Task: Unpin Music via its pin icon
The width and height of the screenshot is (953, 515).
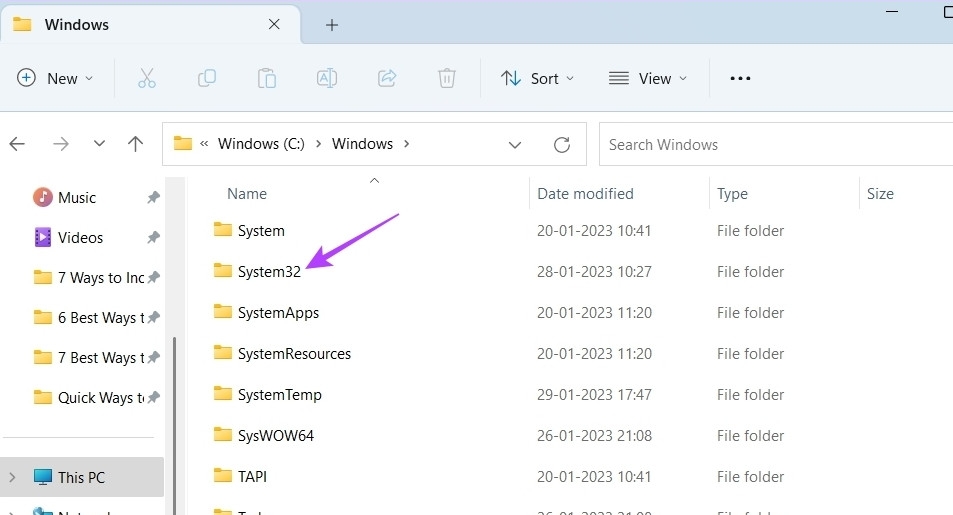Action: click(x=153, y=197)
